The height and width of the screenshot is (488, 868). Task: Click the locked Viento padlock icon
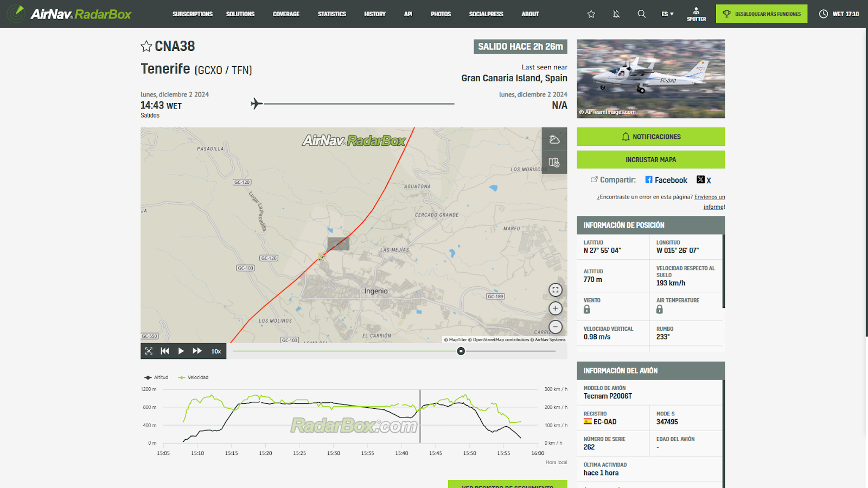(586, 310)
